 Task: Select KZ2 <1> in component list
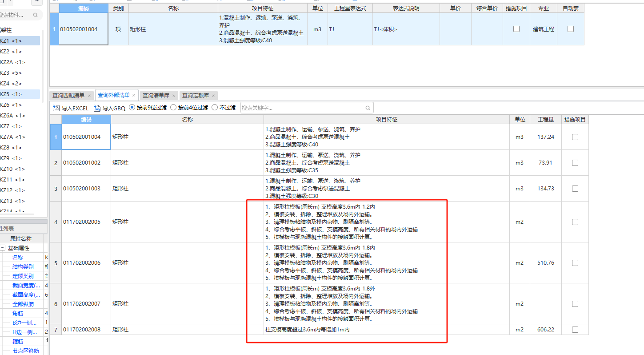(20, 51)
